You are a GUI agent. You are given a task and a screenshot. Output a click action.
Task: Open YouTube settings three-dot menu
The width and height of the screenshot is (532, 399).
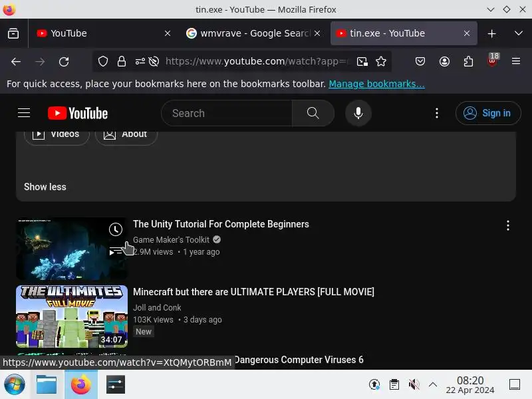[x=437, y=113]
